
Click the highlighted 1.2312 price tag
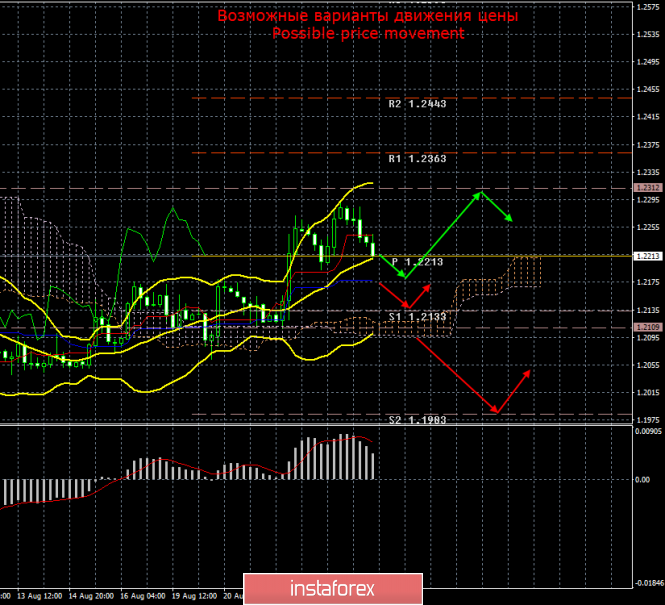648,188
